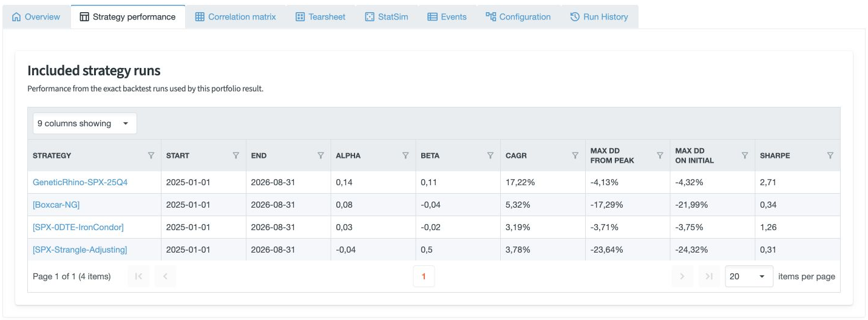
Task: Sort by the BETA column header
Action: [x=430, y=155]
